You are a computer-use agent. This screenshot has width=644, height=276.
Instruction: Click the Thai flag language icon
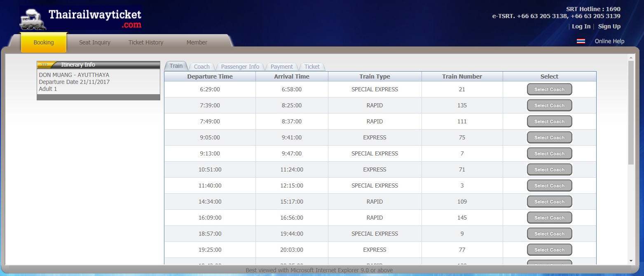point(581,41)
